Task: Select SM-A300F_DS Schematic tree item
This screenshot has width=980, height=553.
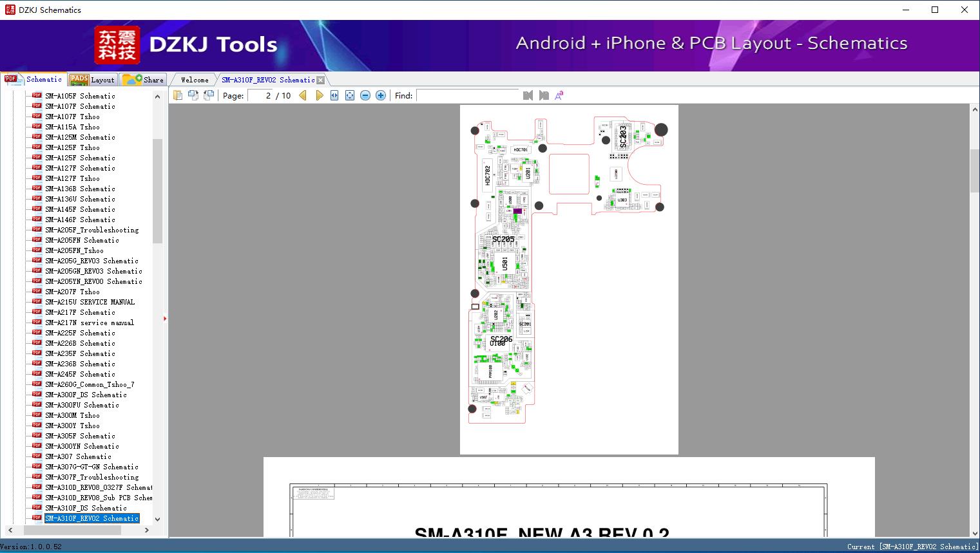Action: [86, 395]
